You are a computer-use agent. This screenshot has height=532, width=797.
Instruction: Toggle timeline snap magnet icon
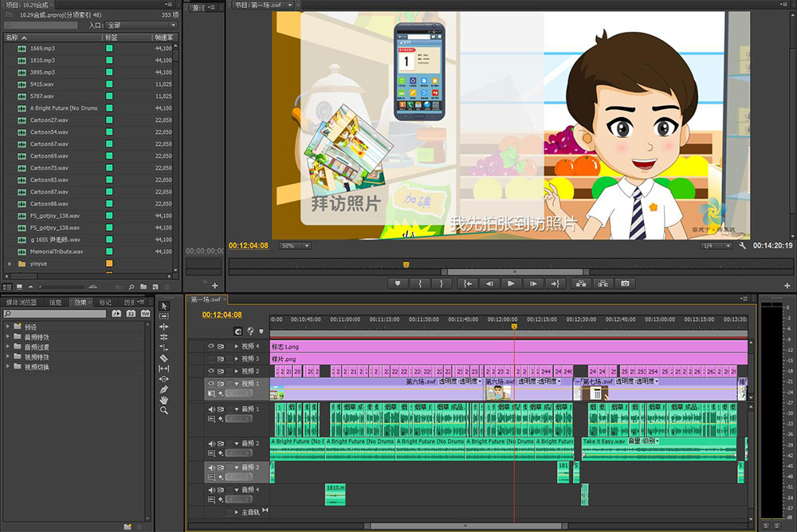[238, 331]
